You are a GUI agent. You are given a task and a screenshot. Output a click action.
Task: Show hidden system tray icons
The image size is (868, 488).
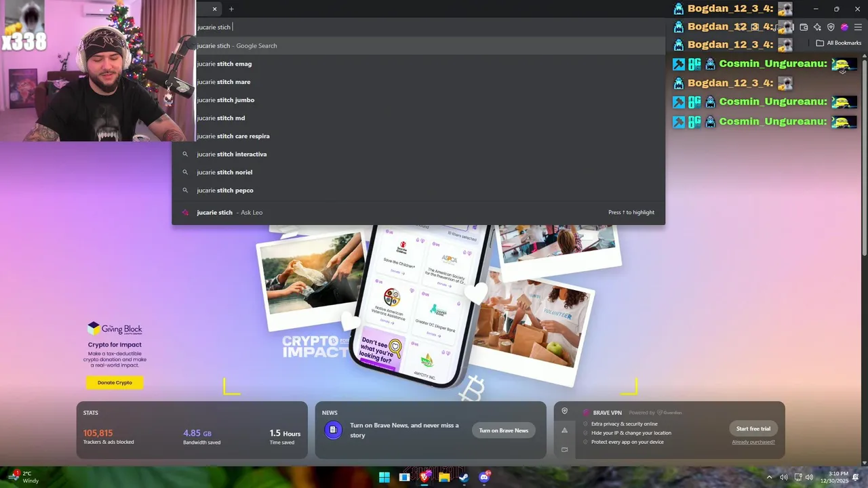pos(769,477)
